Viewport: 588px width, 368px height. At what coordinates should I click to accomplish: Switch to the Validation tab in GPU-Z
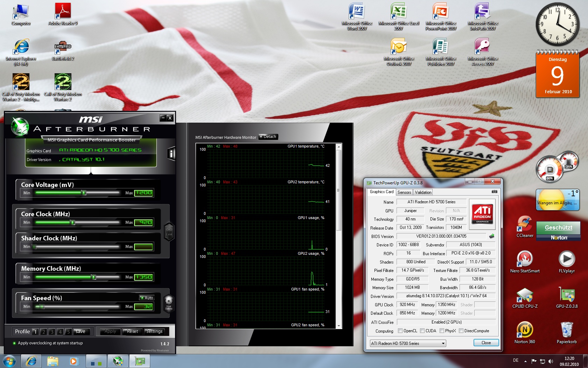click(x=423, y=192)
